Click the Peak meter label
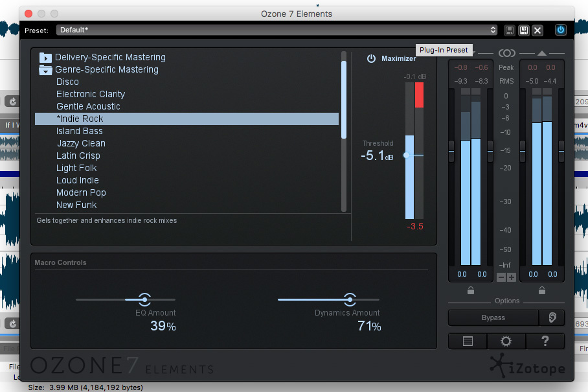The width and height of the screenshot is (588, 392). 506,67
